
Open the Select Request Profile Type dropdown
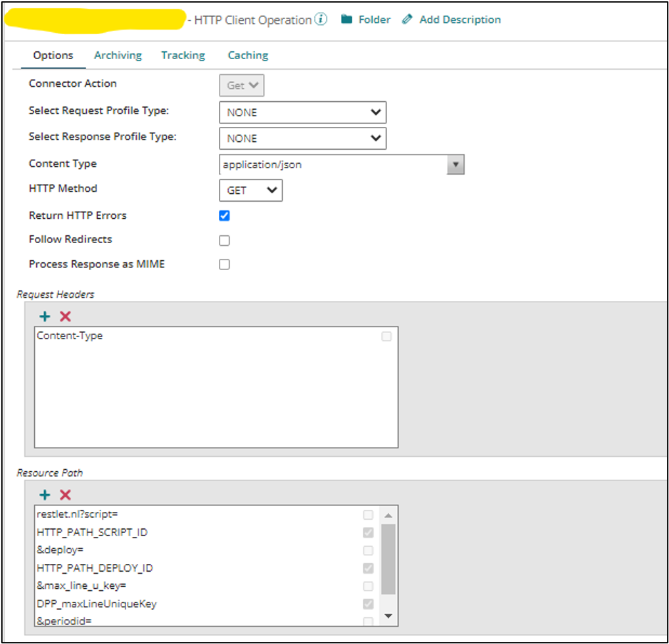click(302, 112)
